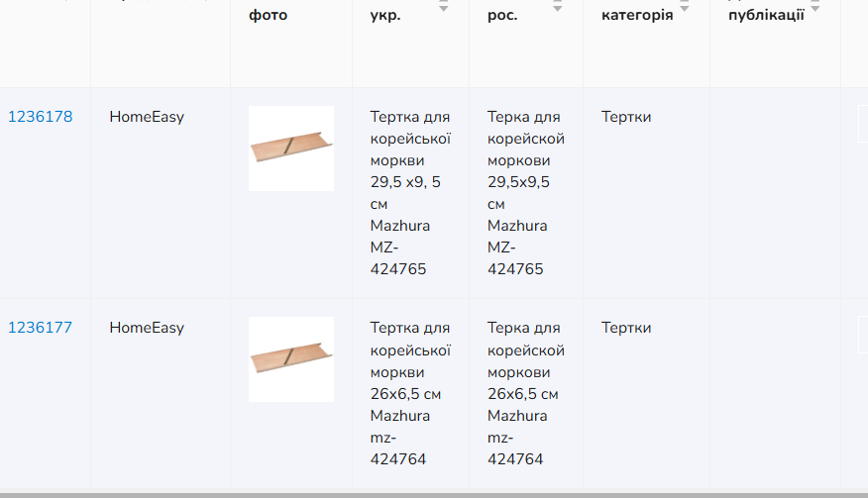The width and height of the screenshot is (868, 498).
Task: Select HomeEasy cell in row 1236177
Action: (147, 328)
